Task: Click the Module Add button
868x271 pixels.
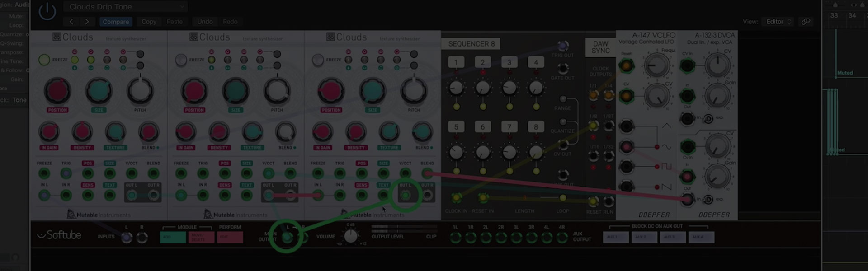Action: click(173, 237)
